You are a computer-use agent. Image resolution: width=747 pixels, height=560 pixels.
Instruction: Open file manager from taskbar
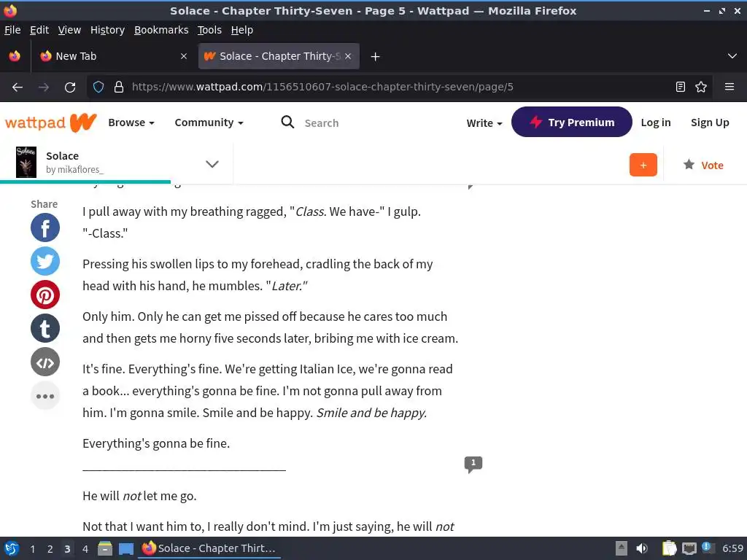[105, 548]
